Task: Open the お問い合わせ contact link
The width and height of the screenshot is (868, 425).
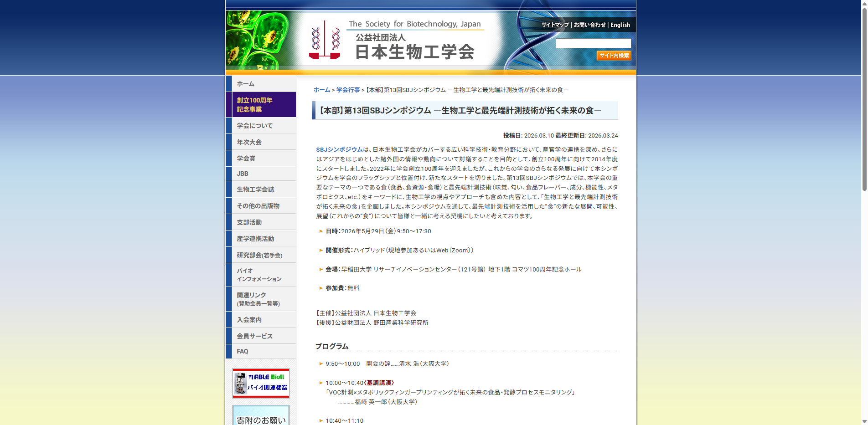Action: coord(589,25)
